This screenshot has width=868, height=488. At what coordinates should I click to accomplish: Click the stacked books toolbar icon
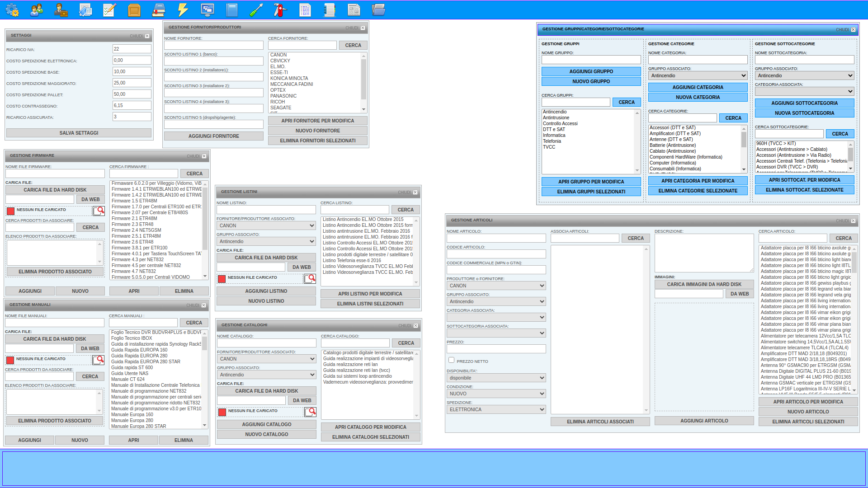coord(159,10)
